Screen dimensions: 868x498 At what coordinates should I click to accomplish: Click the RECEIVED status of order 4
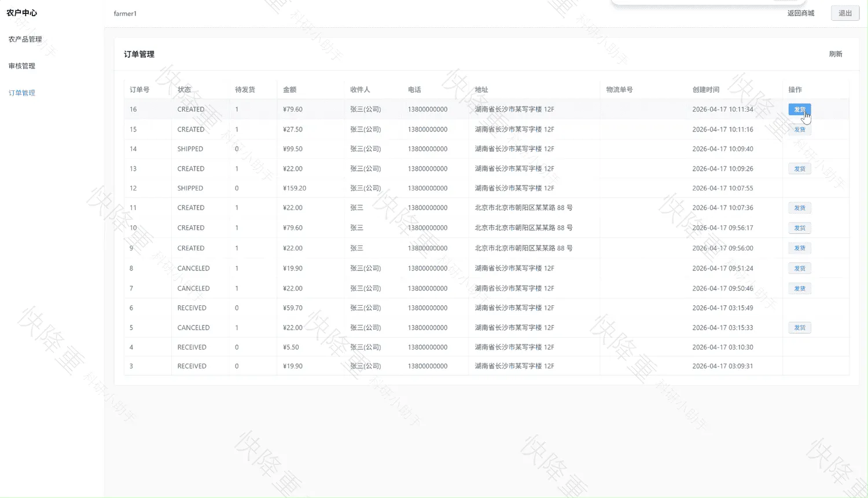point(192,347)
